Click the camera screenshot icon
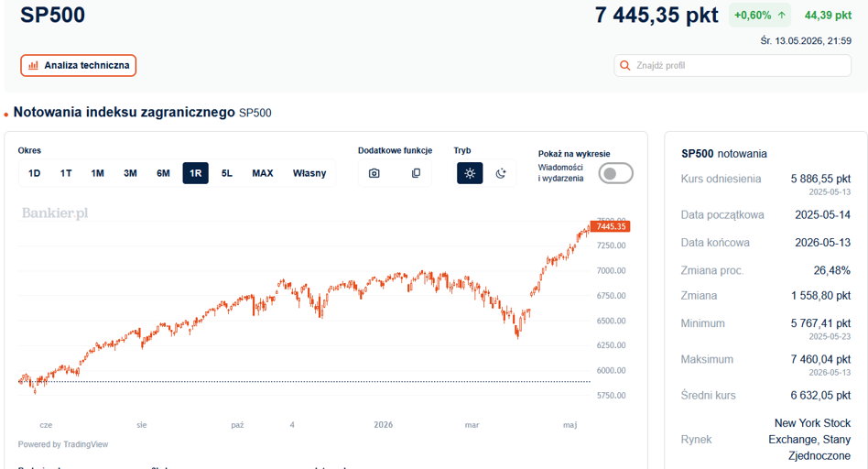Image resolution: width=868 pixels, height=469 pixels. pos(374,173)
